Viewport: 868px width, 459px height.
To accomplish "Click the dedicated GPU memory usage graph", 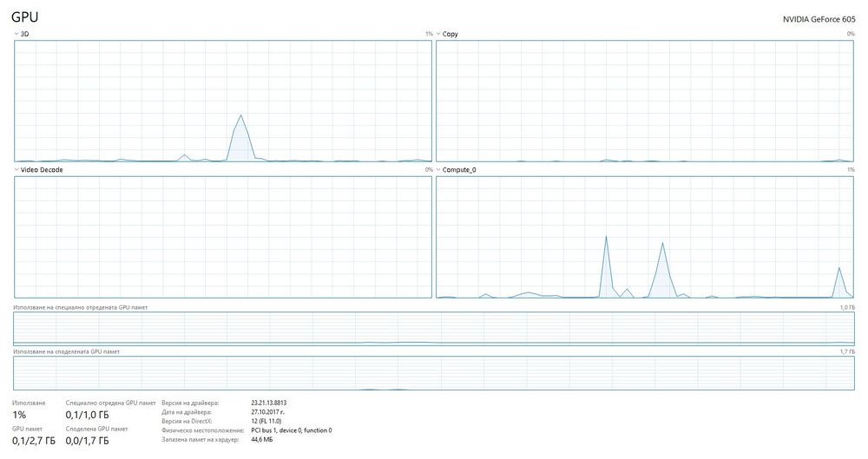I will tap(434, 328).
